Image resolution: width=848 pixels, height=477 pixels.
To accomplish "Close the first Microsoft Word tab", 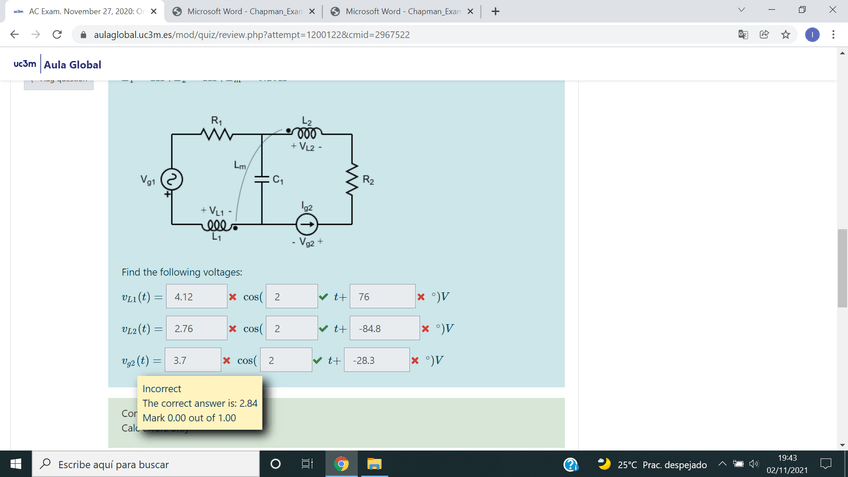I will tap(312, 11).
